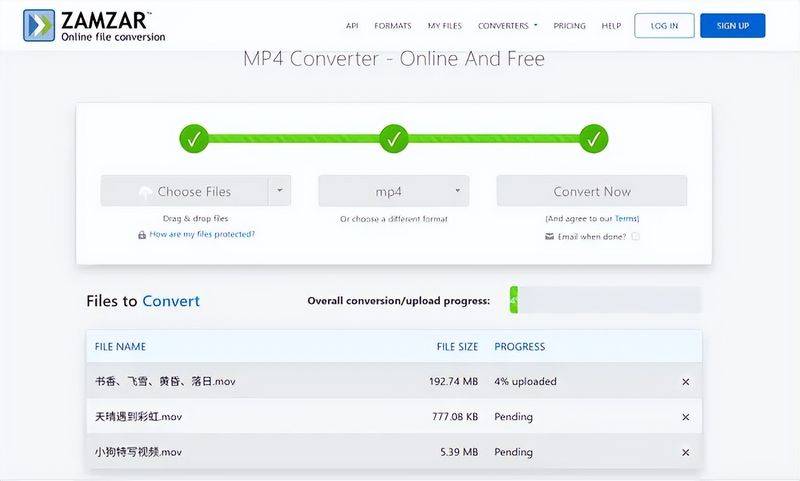Screen dimensions: 800x481
Task: Open How are my files protected link
Action: pos(202,234)
